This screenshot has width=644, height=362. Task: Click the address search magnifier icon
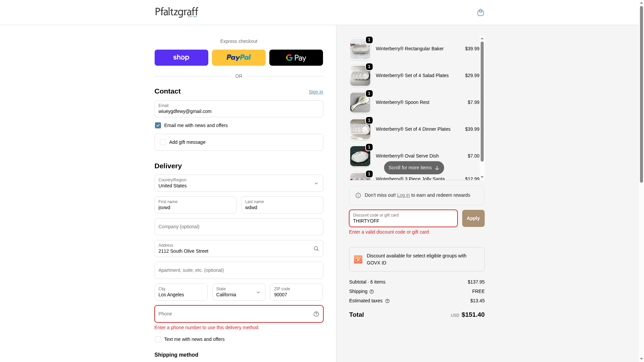(316, 249)
